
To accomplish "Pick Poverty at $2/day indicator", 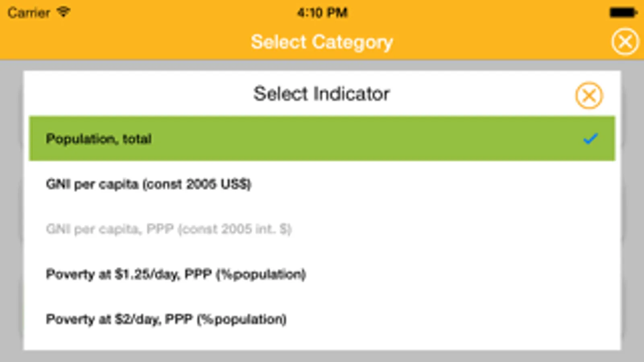I will 166,319.
